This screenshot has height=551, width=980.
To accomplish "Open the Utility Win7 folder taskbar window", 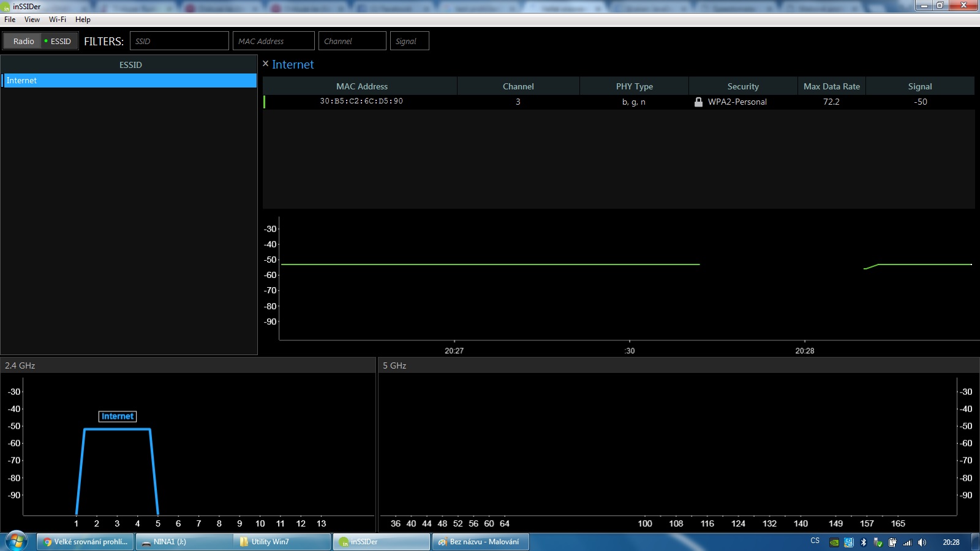I will (x=282, y=542).
